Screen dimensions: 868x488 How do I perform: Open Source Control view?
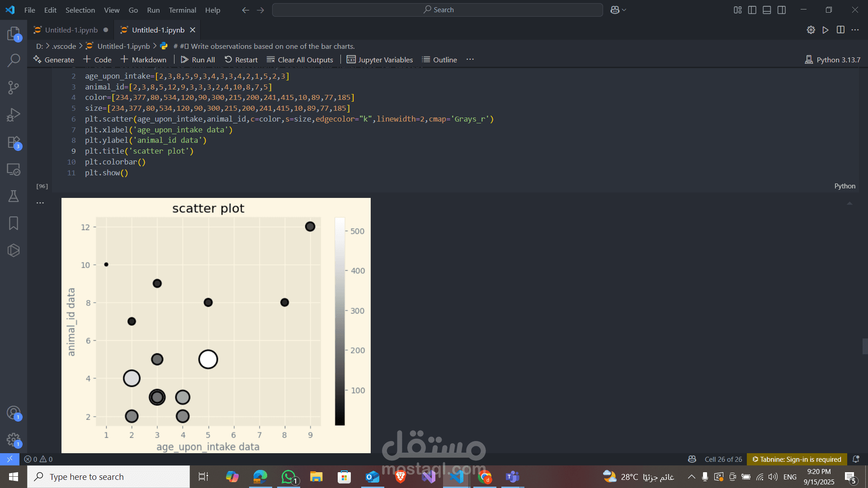14,88
